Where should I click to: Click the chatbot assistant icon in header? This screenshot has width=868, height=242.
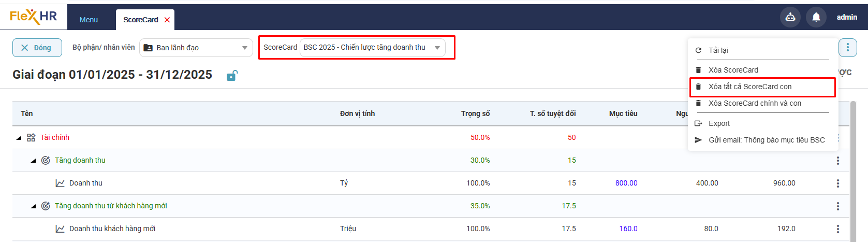(790, 17)
